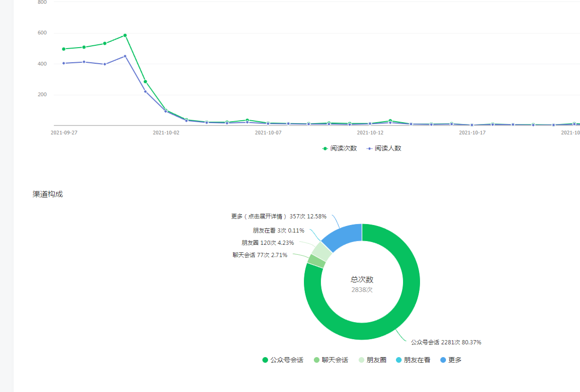The image size is (580, 392).
Task: Click the 朋友圈 120次 4.23% label
Action: [268, 243]
